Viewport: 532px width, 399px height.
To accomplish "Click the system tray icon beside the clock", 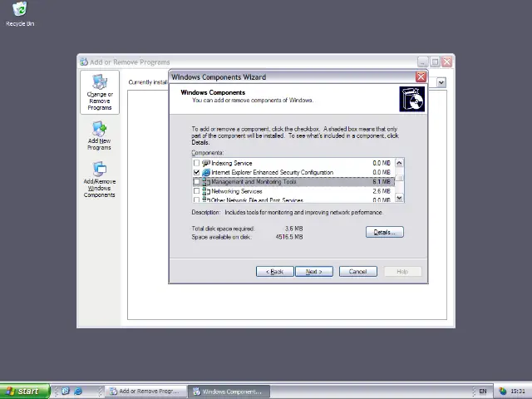I will [502, 392].
